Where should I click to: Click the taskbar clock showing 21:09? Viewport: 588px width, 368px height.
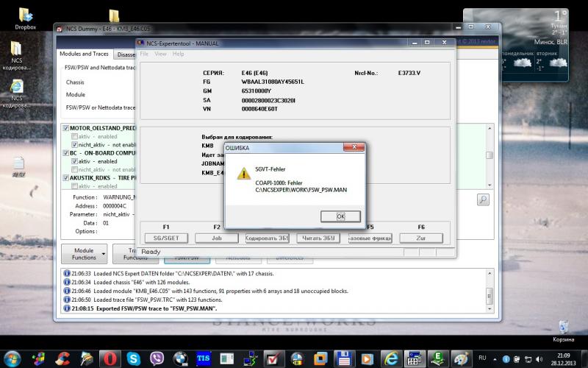(563, 359)
